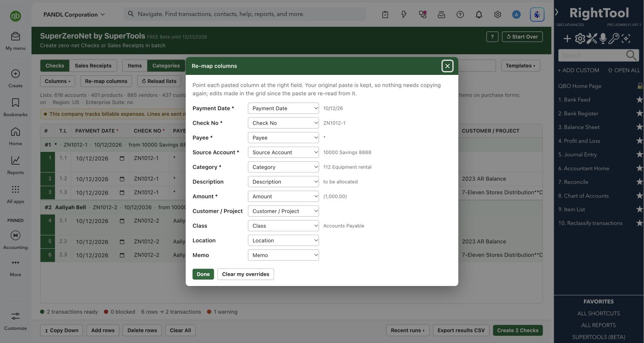Toggle star for Reconcile shortcut
The width and height of the screenshot is (644, 343).
click(639, 182)
